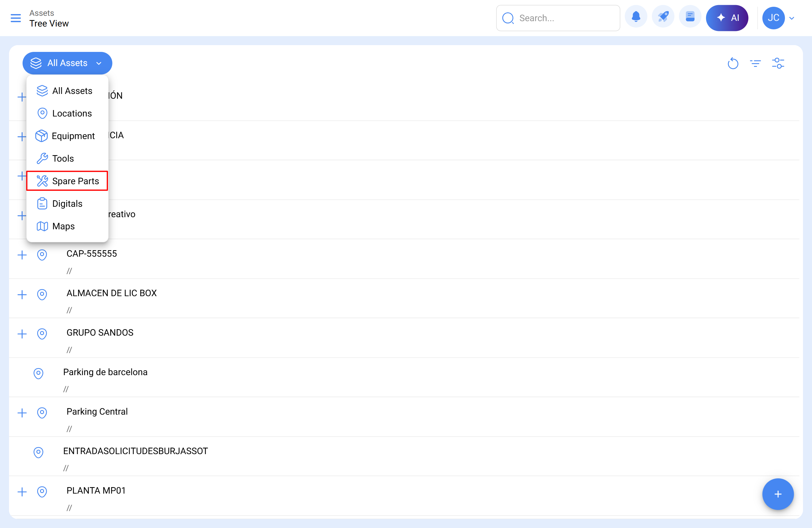Open the documentation book icon

click(x=690, y=17)
